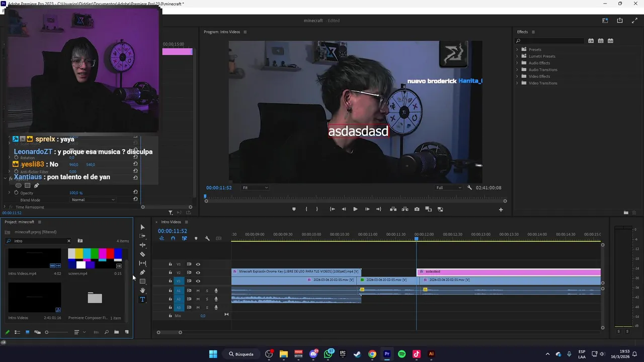Switch Project panel to list view
Viewport: 644px width, 362px height.
pos(17,332)
